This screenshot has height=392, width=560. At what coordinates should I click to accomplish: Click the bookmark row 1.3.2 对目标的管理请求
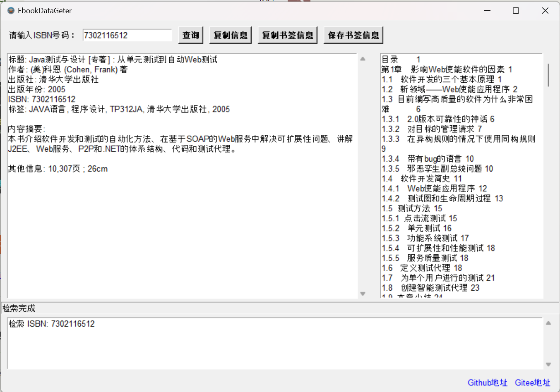point(432,129)
